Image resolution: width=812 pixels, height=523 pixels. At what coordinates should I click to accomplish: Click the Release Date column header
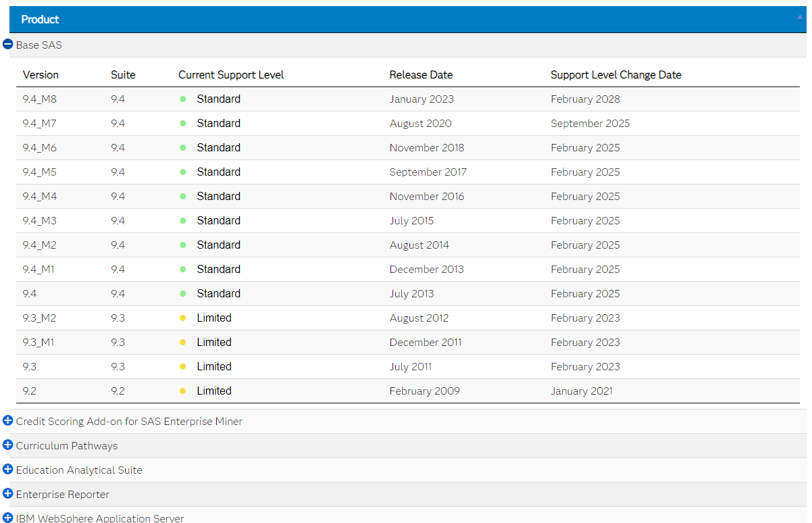[421, 75]
